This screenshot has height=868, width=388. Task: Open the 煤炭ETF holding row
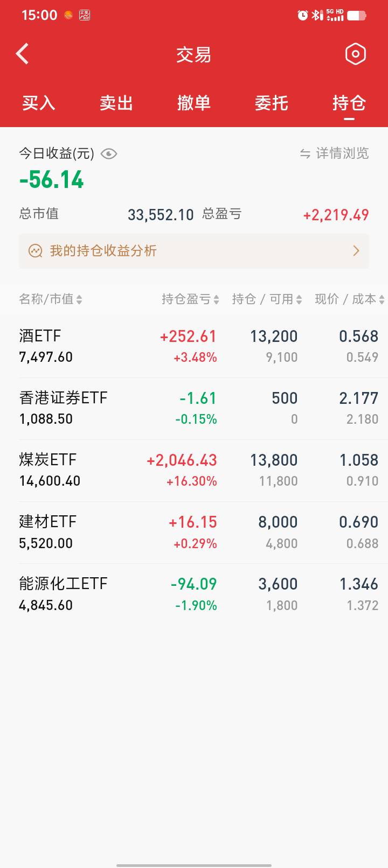[x=194, y=470]
